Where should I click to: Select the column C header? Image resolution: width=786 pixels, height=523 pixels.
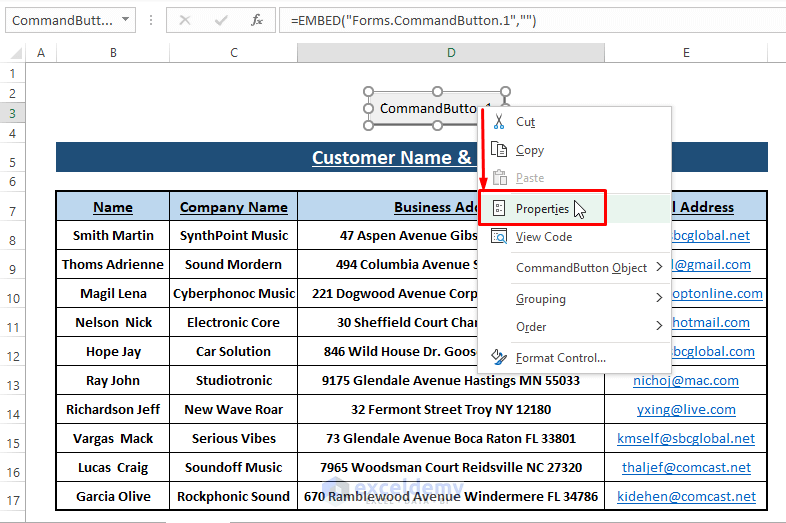233,52
